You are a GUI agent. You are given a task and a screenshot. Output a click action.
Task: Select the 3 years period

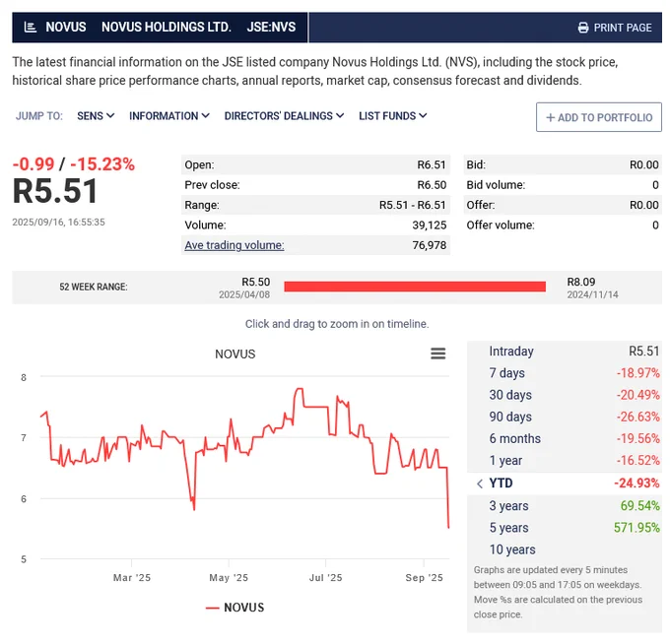coord(564,505)
